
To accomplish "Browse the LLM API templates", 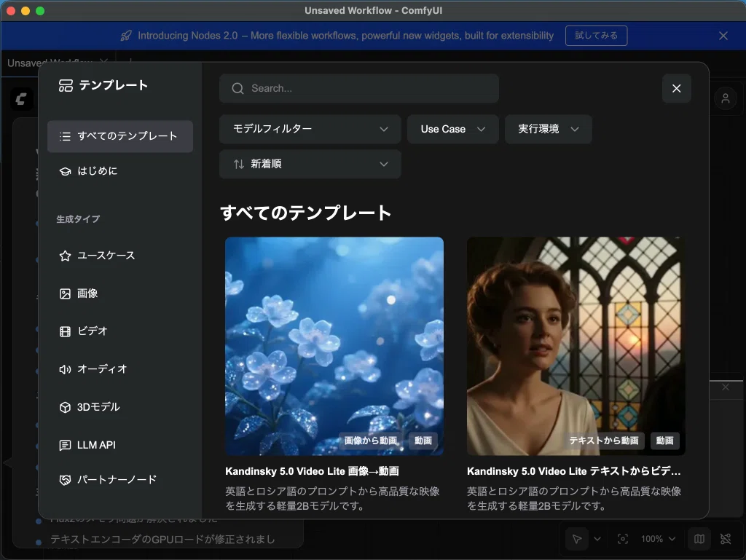I will 120,446.
